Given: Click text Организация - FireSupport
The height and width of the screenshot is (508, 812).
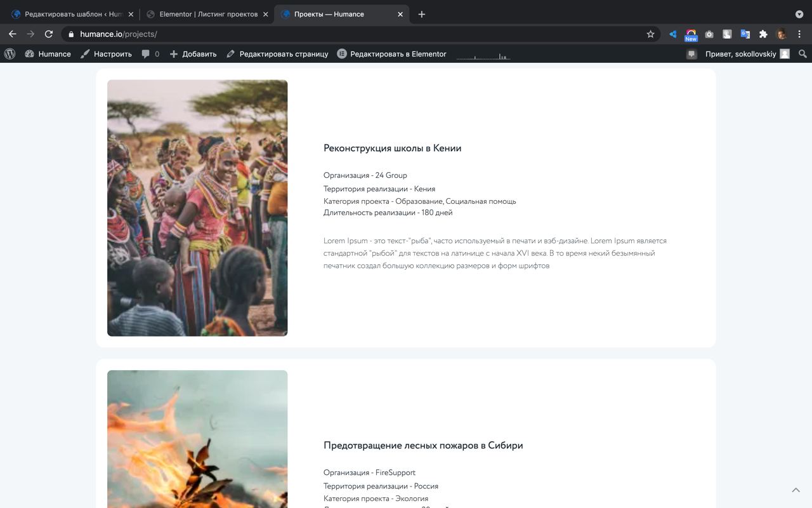Looking at the screenshot, I should tap(369, 472).
